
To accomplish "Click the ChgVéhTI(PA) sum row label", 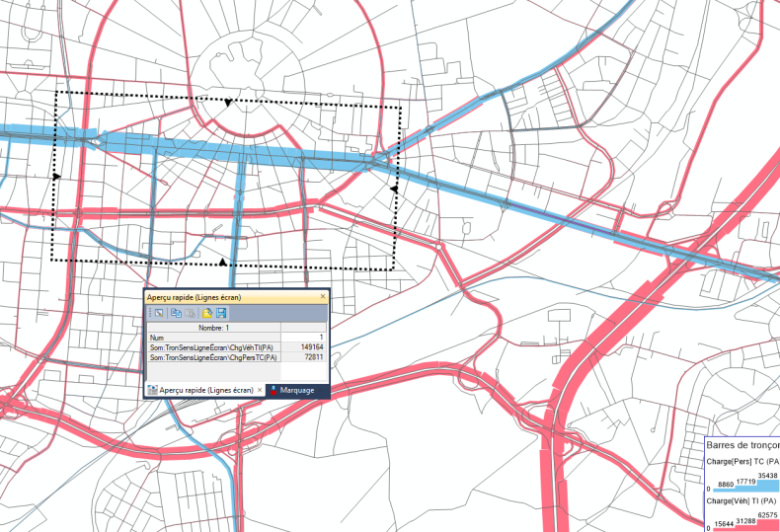I will click(213, 346).
